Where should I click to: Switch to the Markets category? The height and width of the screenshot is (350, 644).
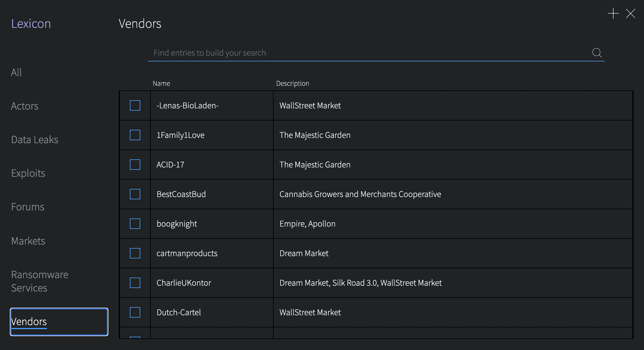point(28,241)
